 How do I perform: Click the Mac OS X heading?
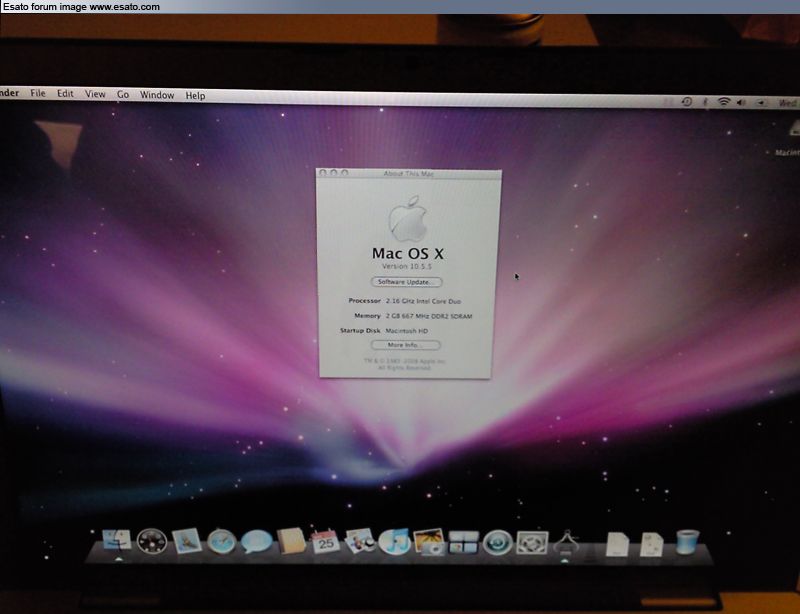coord(408,253)
